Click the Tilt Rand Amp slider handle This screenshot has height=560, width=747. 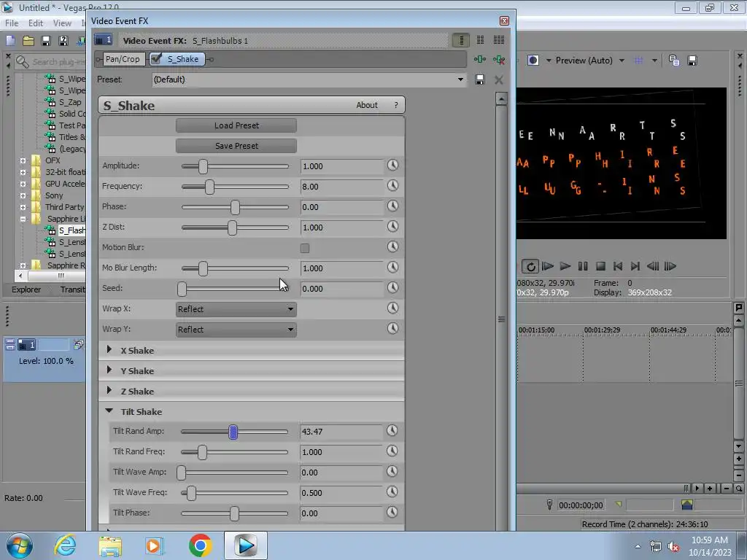(x=233, y=432)
